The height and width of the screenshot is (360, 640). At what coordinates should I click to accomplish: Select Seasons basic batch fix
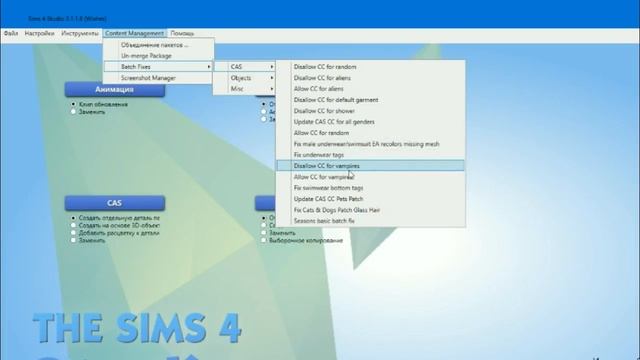point(371,221)
